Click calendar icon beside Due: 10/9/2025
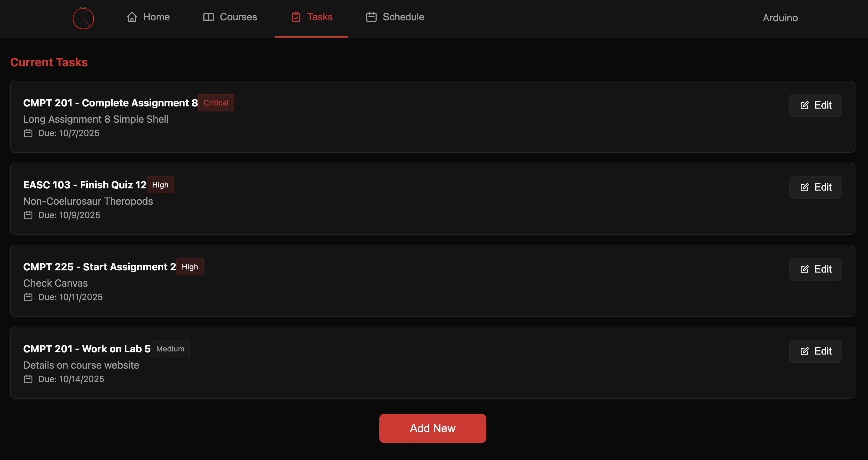This screenshot has height=460, width=868. click(28, 215)
